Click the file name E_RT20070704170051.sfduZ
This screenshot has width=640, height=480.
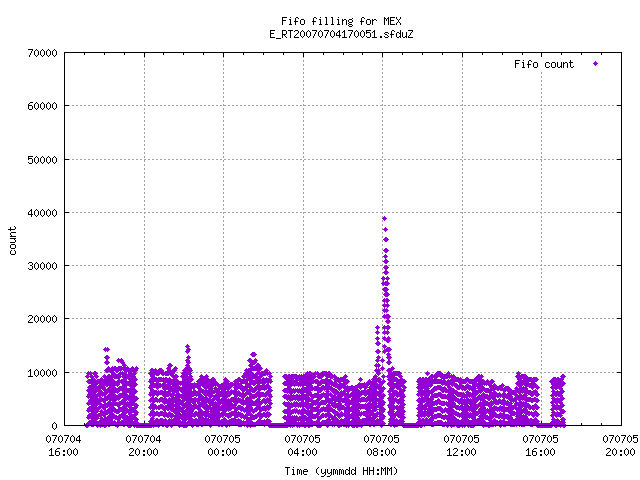click(341, 34)
